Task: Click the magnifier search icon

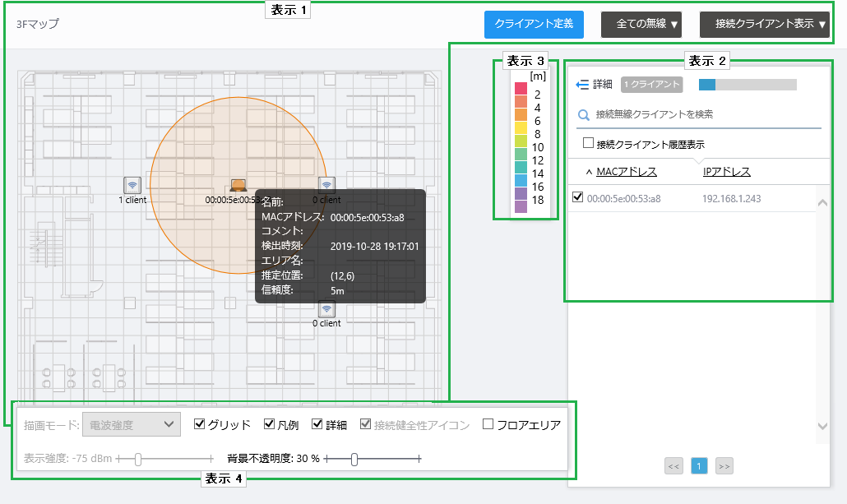Action: pos(583,114)
